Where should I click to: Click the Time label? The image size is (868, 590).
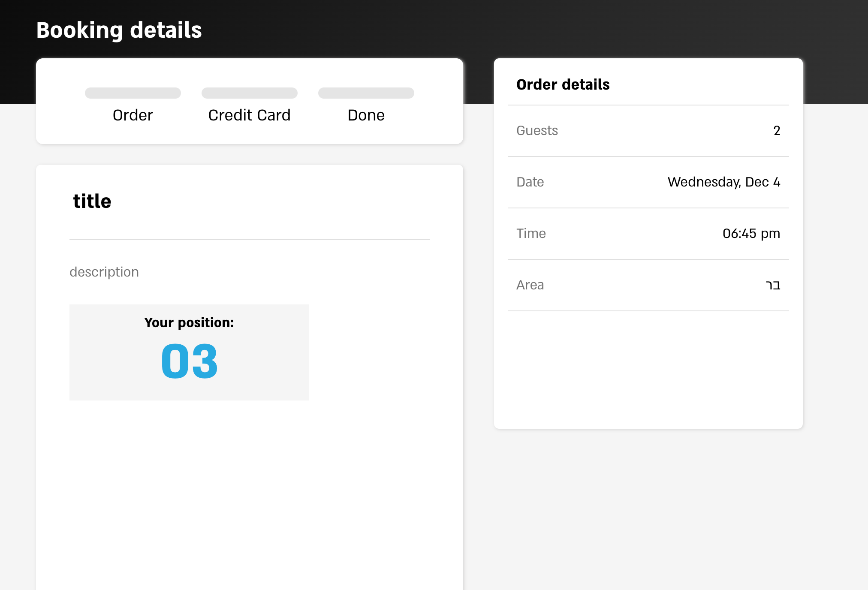pyautogui.click(x=531, y=233)
